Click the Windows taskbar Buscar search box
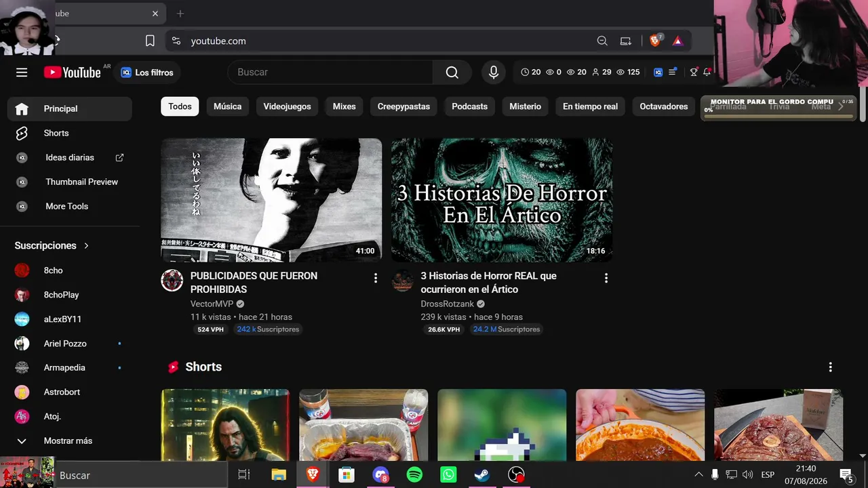The width and height of the screenshot is (868, 488). [141, 475]
